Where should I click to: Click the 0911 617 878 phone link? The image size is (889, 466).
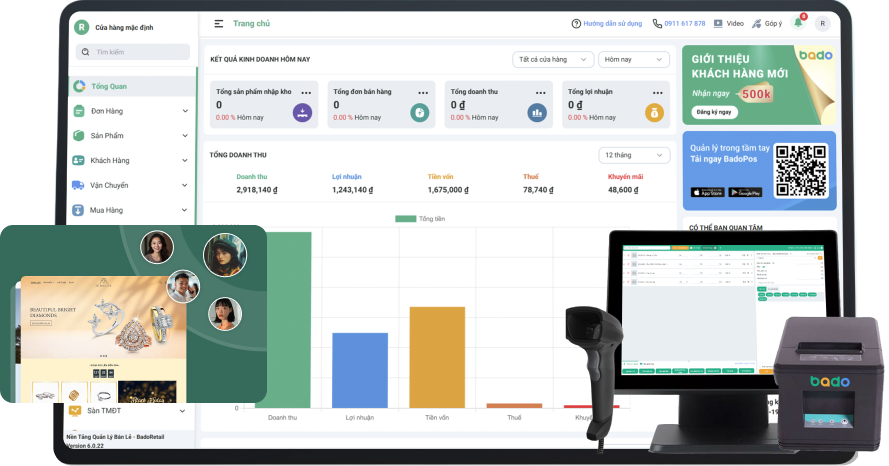click(685, 24)
